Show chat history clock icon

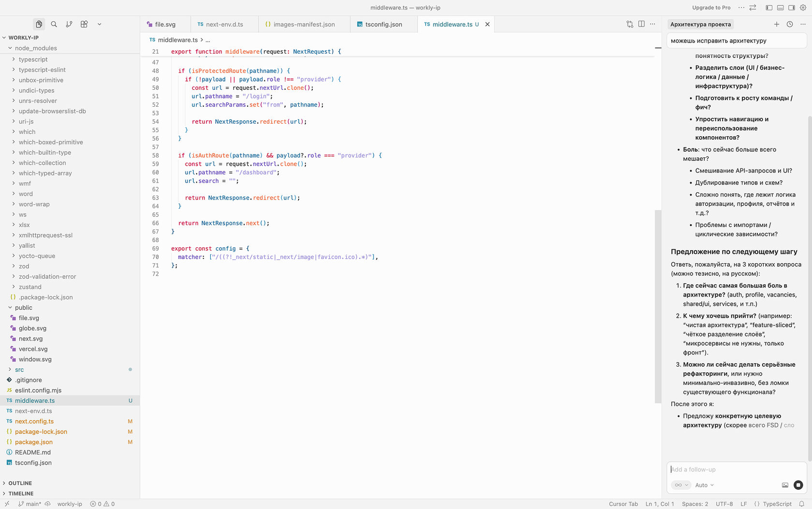[x=790, y=24]
